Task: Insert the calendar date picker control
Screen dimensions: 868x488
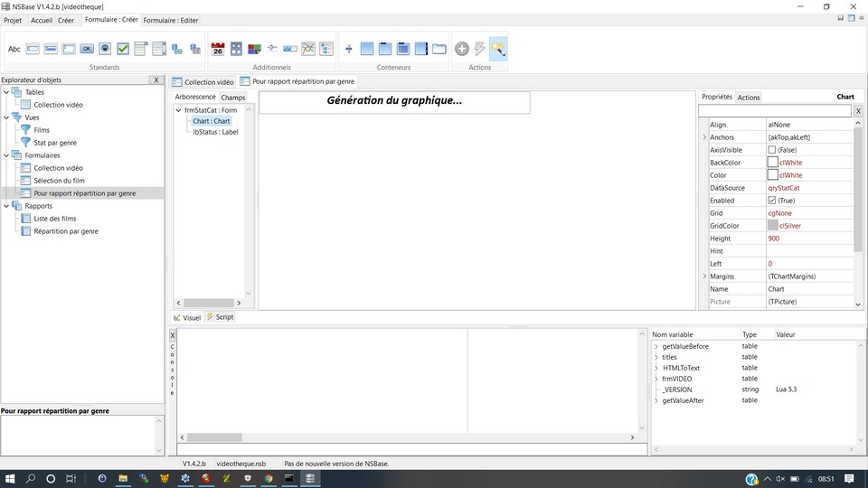Action: tap(218, 49)
